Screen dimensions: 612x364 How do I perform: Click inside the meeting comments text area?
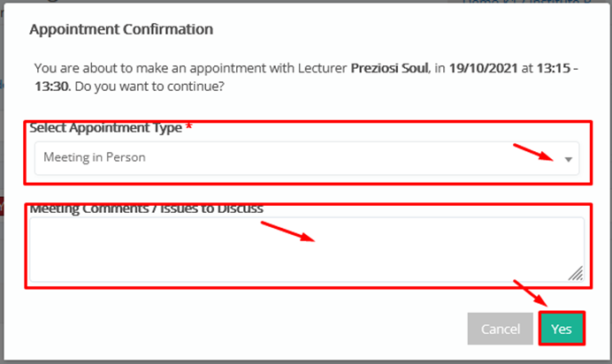[x=307, y=249]
